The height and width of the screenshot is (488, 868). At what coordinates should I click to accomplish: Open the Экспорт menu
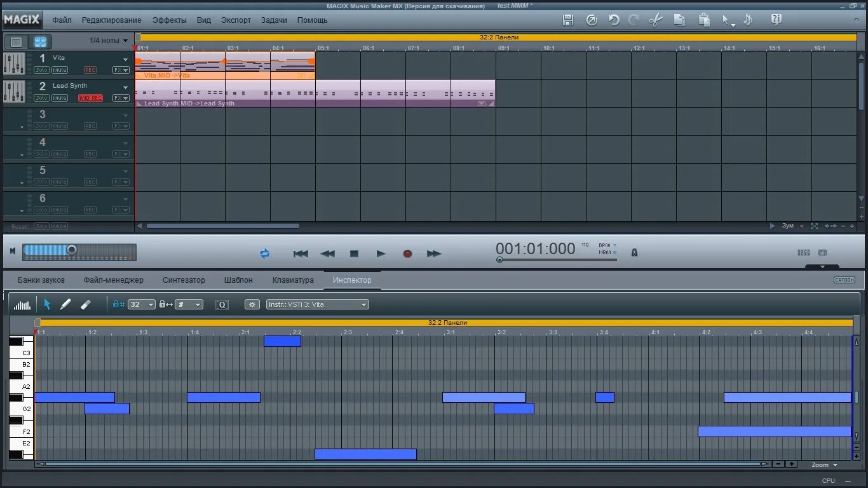236,20
